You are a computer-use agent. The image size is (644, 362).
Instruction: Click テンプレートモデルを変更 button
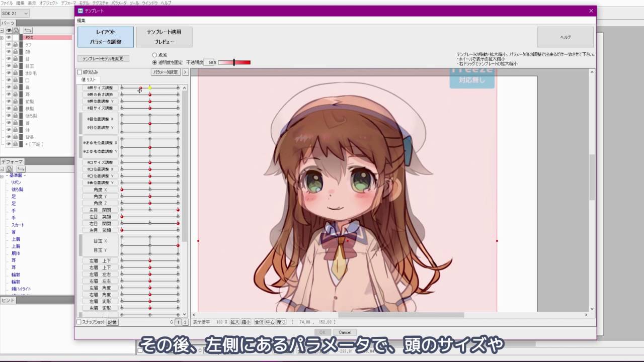103,59
